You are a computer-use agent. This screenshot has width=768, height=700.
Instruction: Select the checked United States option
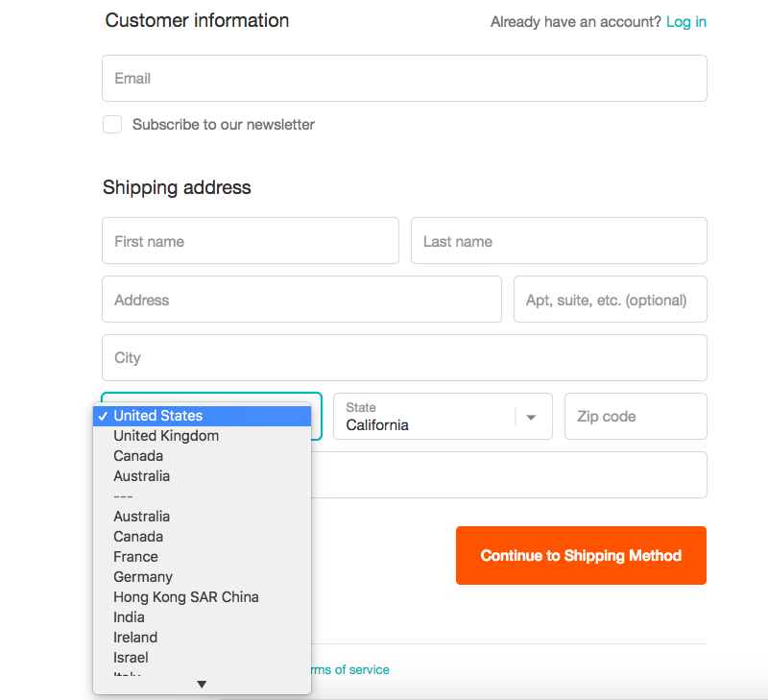[158, 416]
